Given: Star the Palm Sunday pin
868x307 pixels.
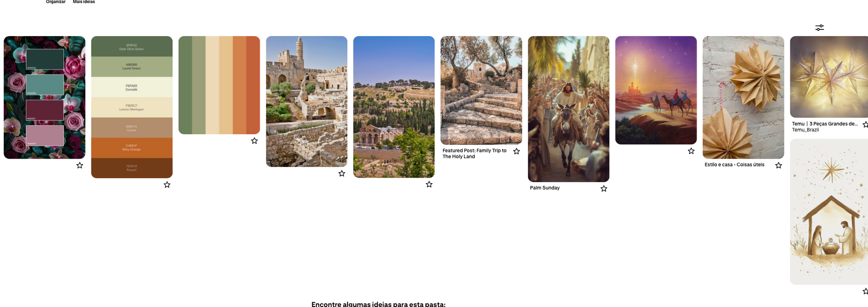Looking at the screenshot, I should point(604,188).
